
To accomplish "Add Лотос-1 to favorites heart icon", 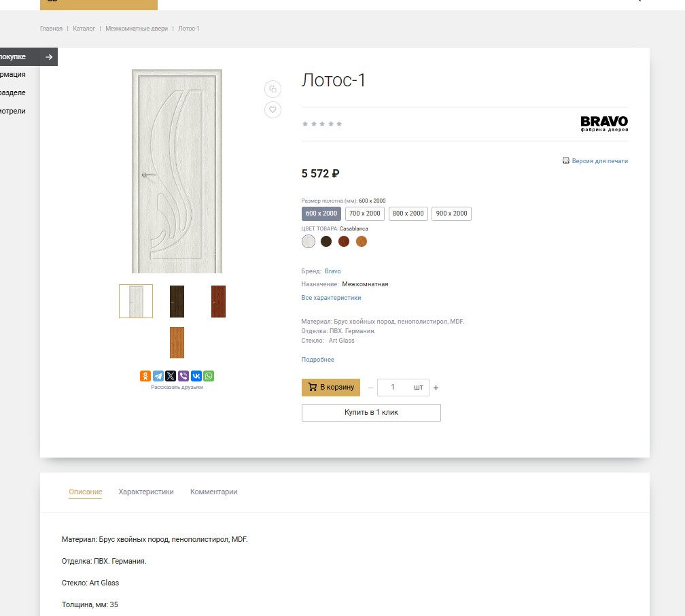I will tap(273, 109).
